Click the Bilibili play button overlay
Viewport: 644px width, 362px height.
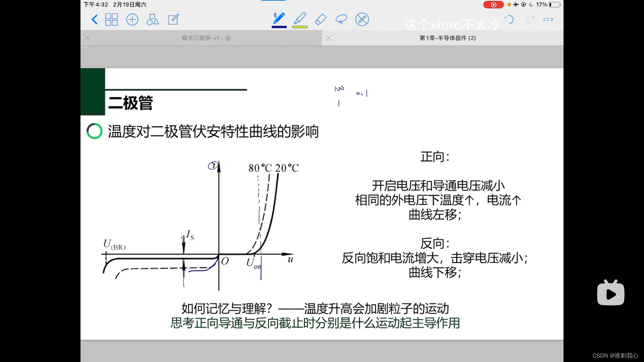(610, 294)
